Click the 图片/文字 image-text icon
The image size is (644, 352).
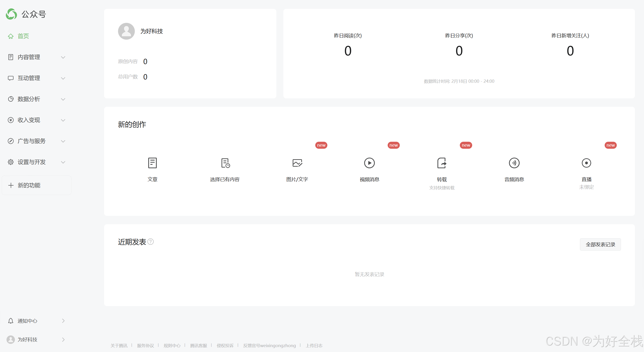click(x=297, y=163)
